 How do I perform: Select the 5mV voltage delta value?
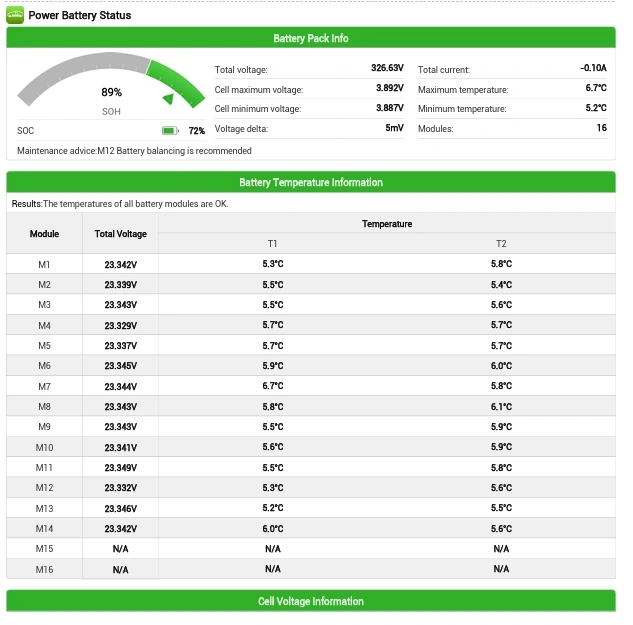point(394,129)
